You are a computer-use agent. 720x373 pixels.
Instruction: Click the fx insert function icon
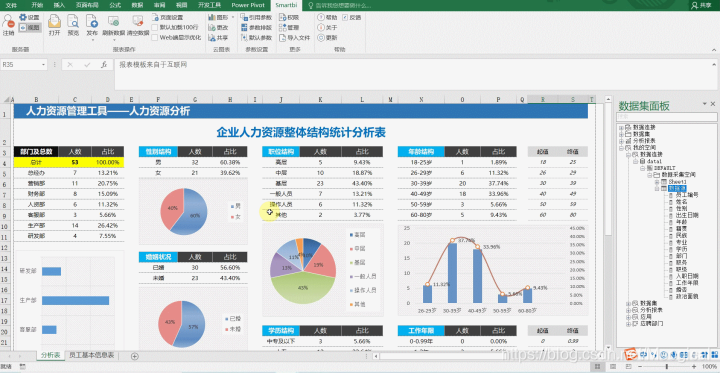coord(104,65)
